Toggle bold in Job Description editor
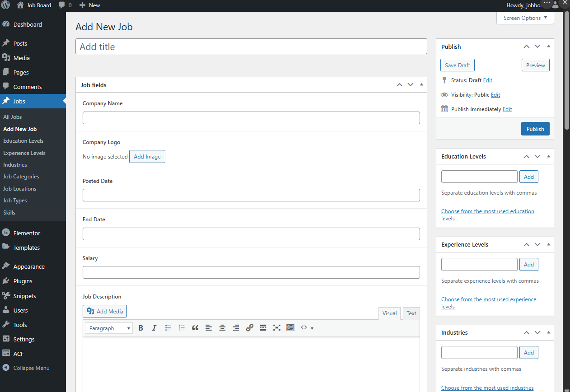570x392 pixels. [141, 328]
